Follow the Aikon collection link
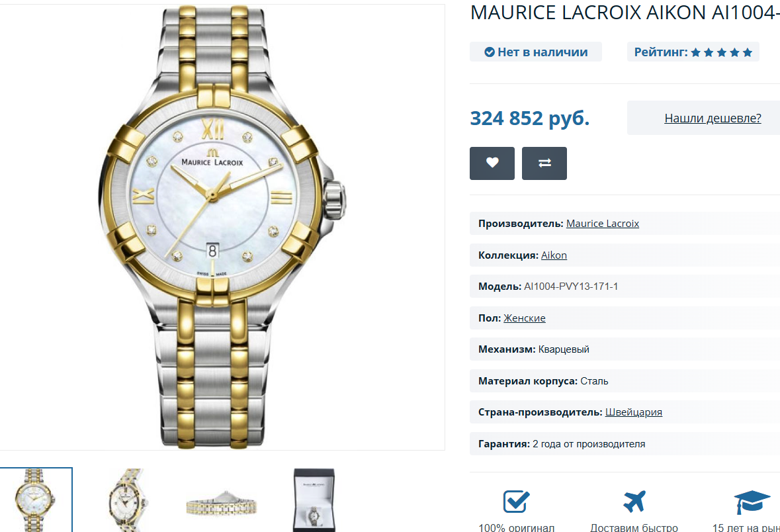 554,255
